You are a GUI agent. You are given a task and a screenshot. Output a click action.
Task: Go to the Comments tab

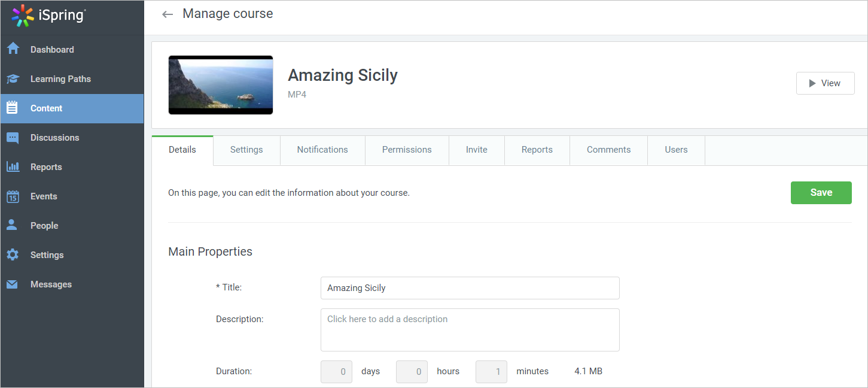[x=608, y=150]
